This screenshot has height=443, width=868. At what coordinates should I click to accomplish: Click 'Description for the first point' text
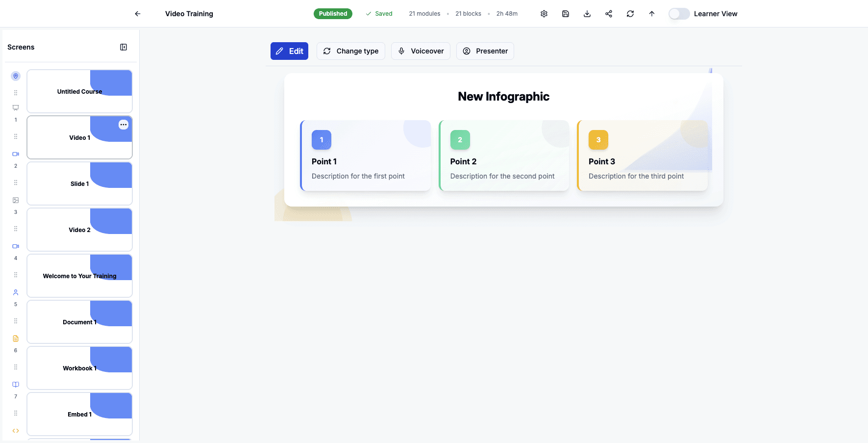(358, 176)
